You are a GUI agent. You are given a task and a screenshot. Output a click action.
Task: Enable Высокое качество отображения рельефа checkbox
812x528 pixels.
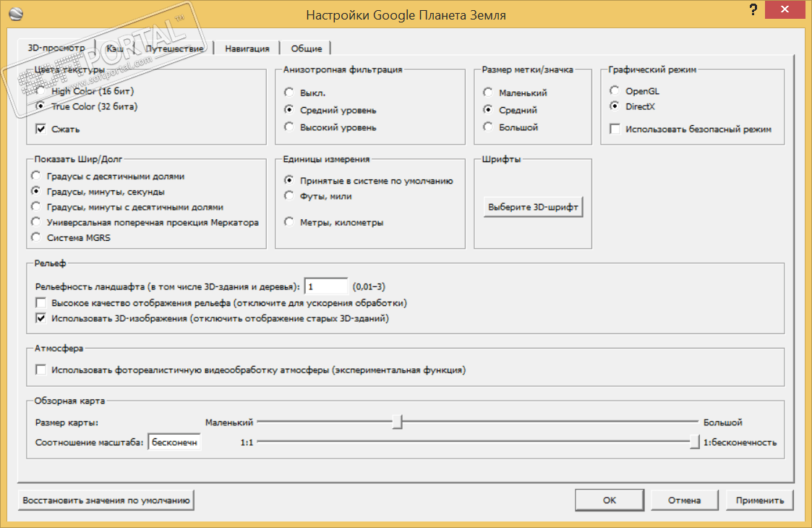coord(221,302)
